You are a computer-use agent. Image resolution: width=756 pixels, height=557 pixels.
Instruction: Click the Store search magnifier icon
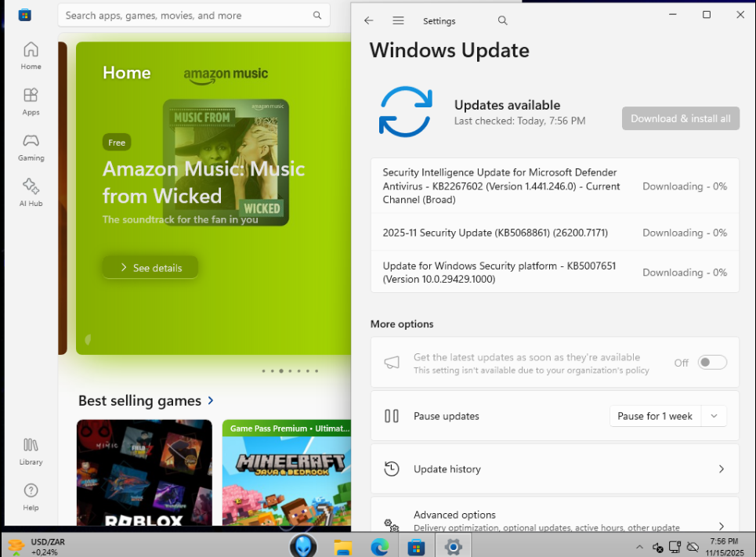coord(317,16)
